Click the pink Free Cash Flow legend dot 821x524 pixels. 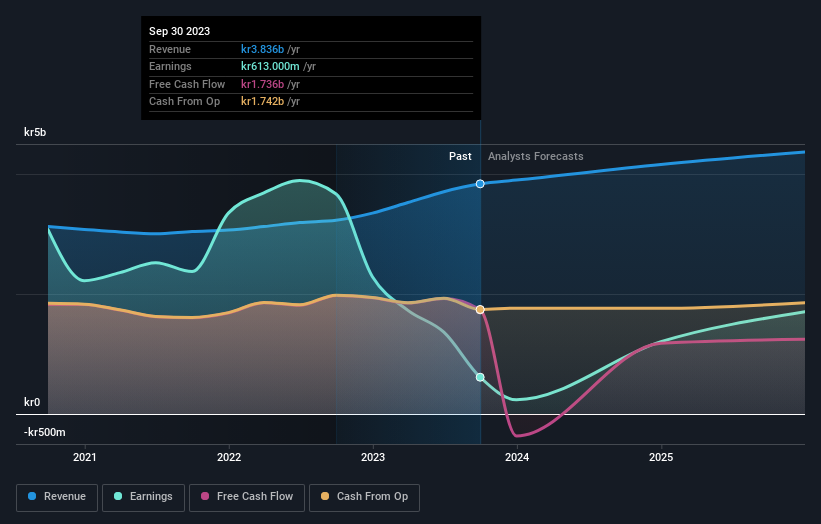tap(205, 496)
